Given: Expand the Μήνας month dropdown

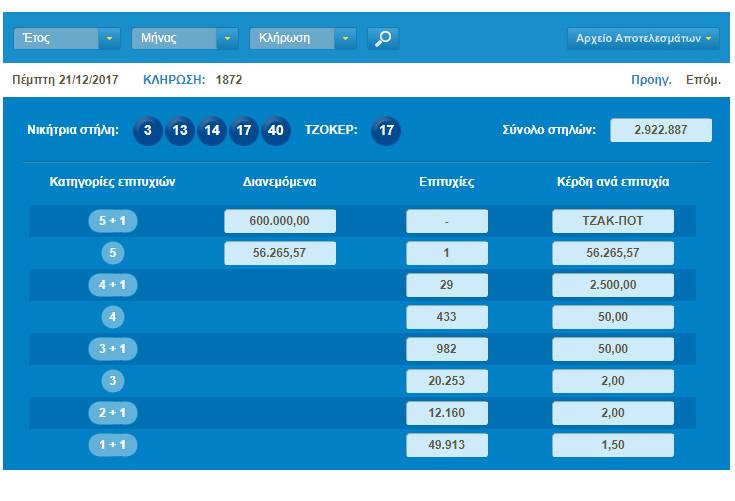Looking at the screenshot, I should coord(185,39).
